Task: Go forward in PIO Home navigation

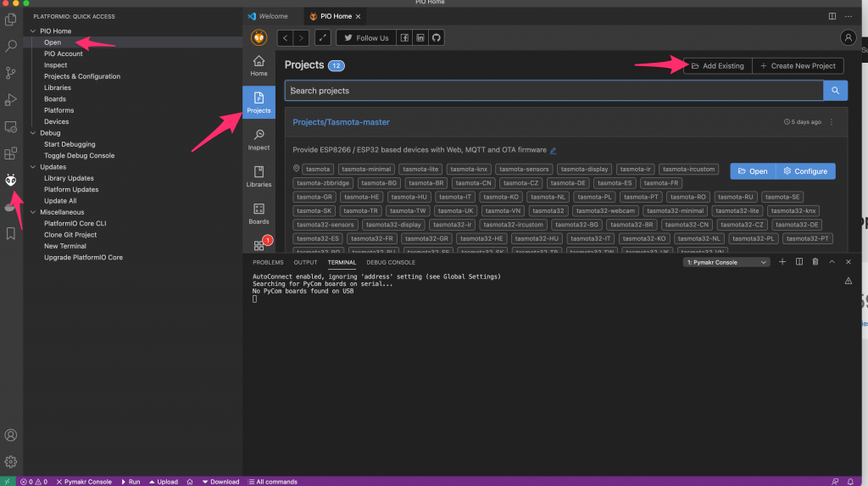Action: pyautogui.click(x=301, y=37)
